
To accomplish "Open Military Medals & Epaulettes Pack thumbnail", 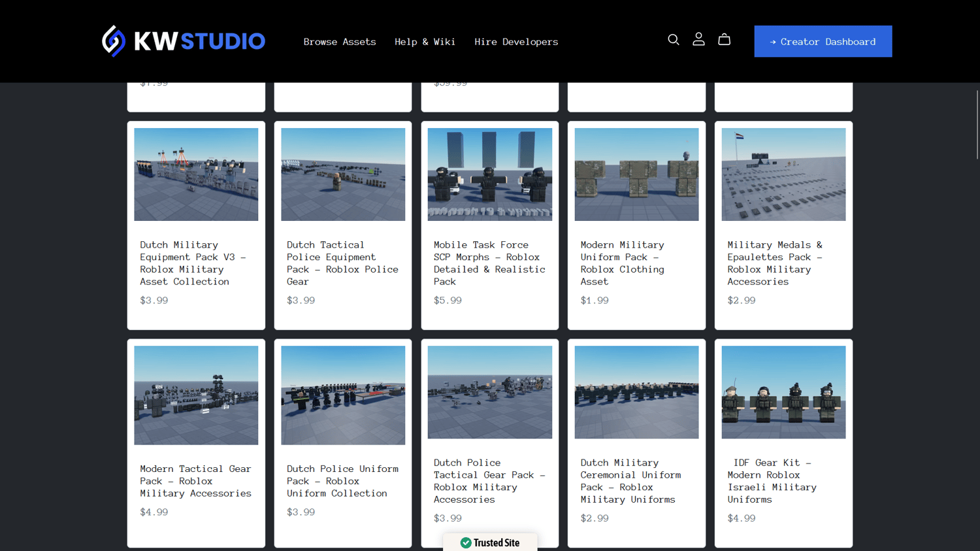I will click(784, 175).
